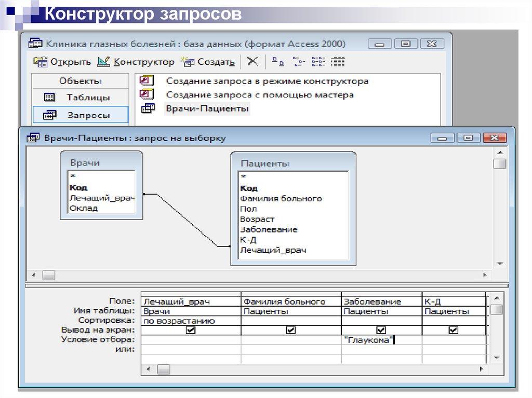The height and width of the screenshot is (398, 532).
Task: Switch to small icons view
Action: [298, 62]
